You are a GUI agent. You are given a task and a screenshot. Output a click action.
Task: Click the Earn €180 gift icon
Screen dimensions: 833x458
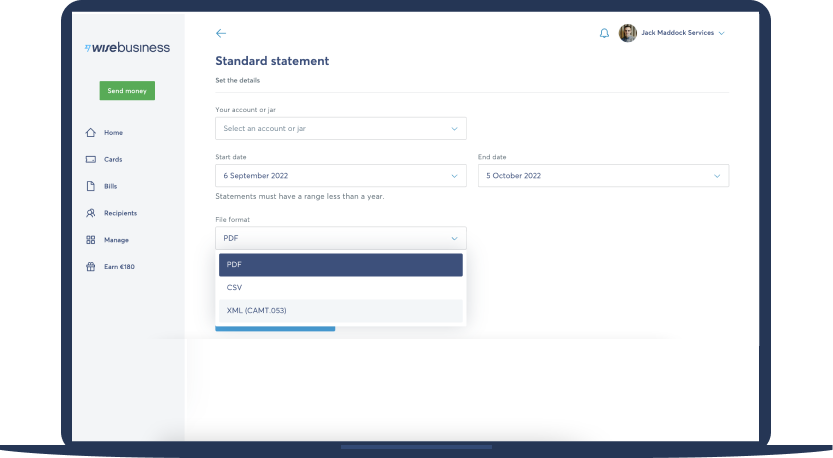click(91, 267)
